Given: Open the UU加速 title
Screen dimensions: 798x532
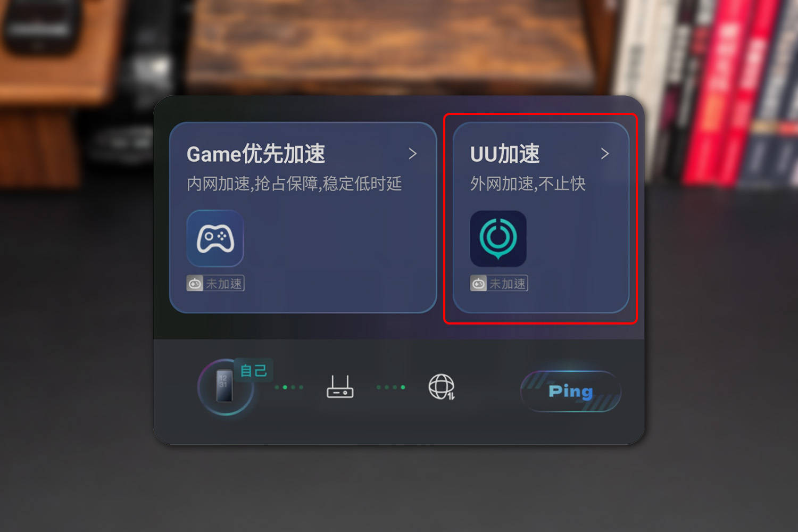Looking at the screenshot, I should pos(505,154).
